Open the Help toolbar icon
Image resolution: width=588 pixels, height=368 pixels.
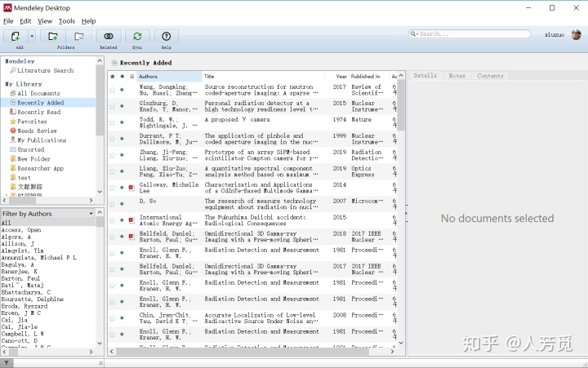pos(166,37)
